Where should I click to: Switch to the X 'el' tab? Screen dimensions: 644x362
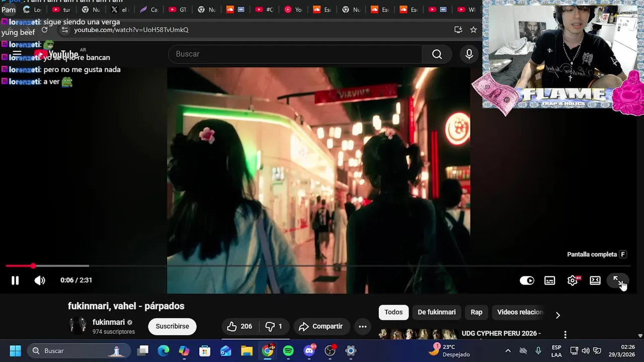pyautogui.click(x=120, y=10)
